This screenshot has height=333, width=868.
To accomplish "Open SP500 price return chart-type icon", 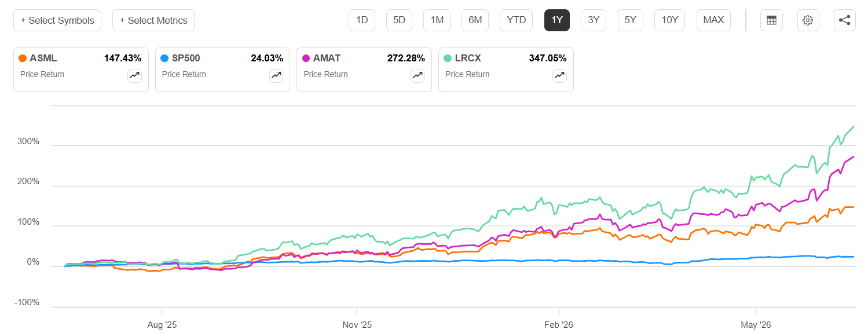I will click(276, 75).
